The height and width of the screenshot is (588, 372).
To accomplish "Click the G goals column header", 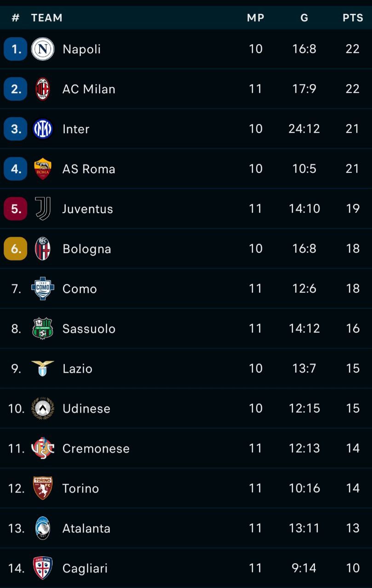I will 304,18.
